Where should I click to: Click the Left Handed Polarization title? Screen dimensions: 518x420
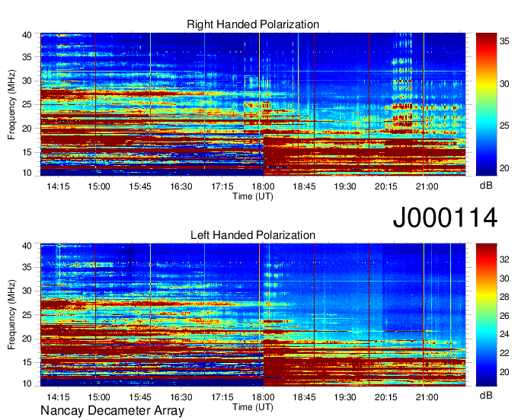click(x=253, y=235)
